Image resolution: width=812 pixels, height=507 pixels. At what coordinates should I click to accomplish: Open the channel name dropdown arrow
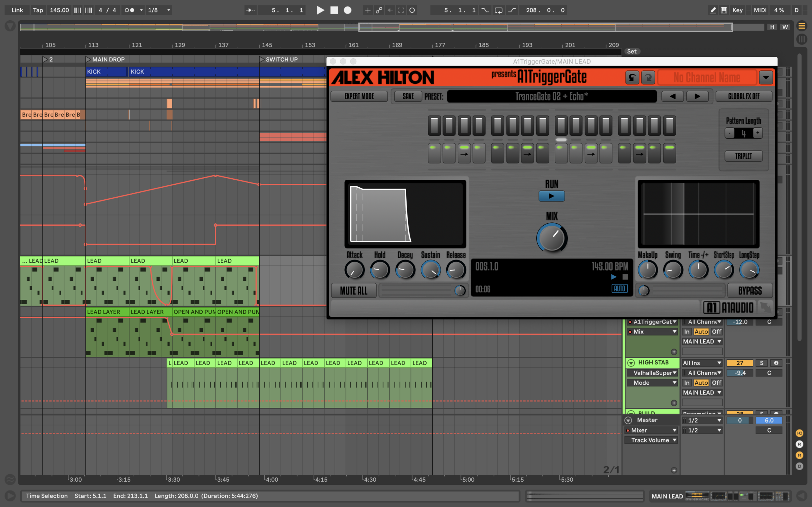[766, 77]
